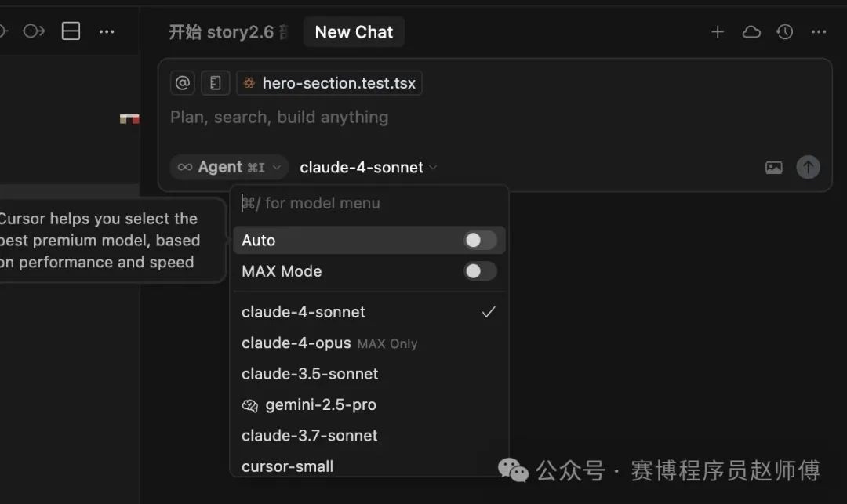Switch to the New Chat tab
The height and width of the screenshot is (504, 847).
pyautogui.click(x=354, y=32)
